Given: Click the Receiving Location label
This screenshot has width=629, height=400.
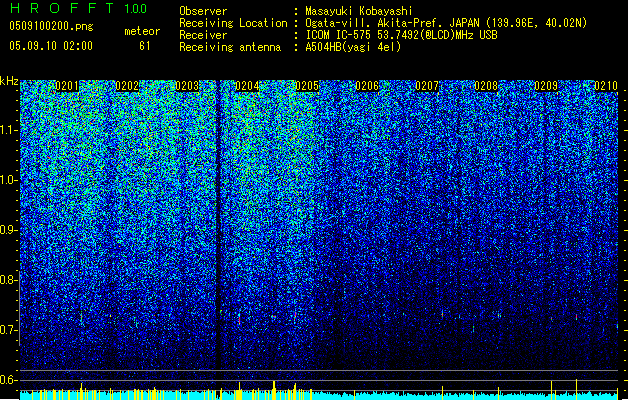Looking at the screenshot, I should pos(233,23).
